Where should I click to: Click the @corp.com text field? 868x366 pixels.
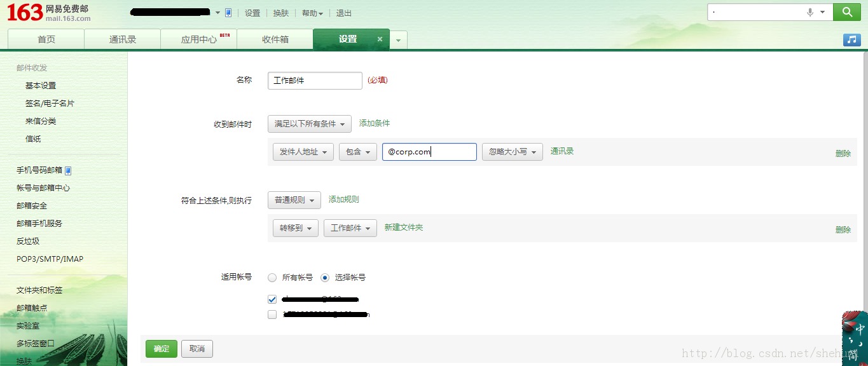coord(429,152)
